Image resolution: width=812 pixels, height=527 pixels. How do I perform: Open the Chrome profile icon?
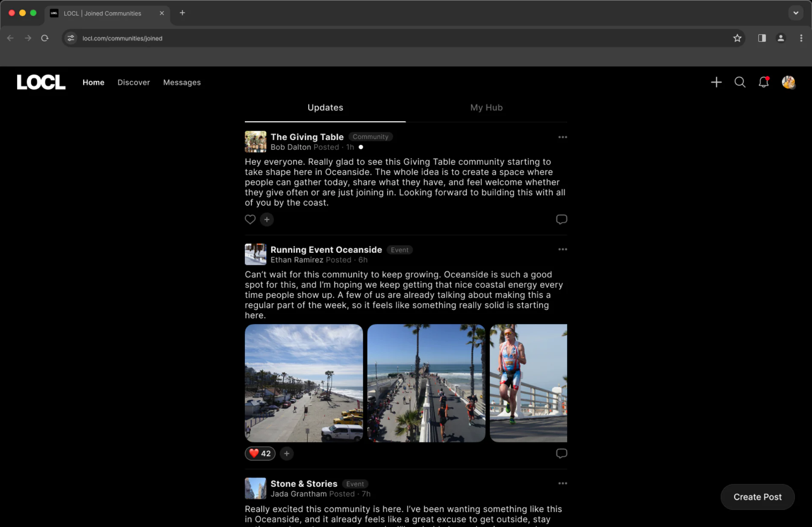click(x=781, y=38)
